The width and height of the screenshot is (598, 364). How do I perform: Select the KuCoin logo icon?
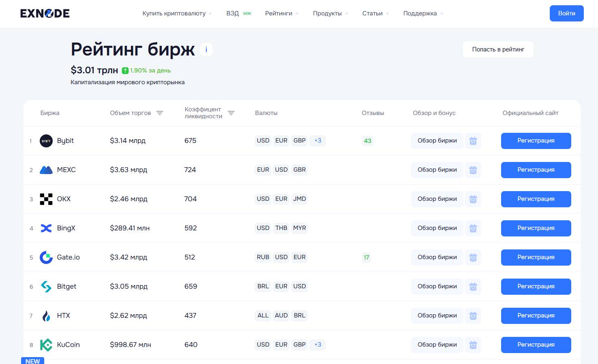[46, 345]
